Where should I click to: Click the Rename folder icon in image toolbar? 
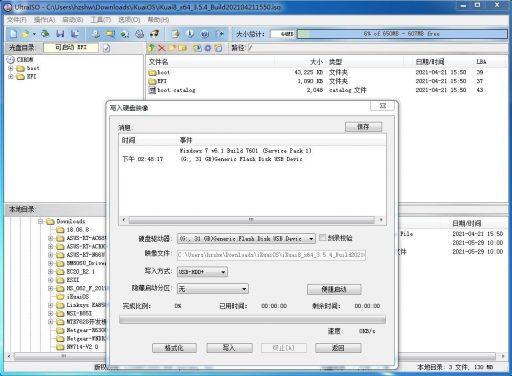pyautogui.click(x=182, y=48)
